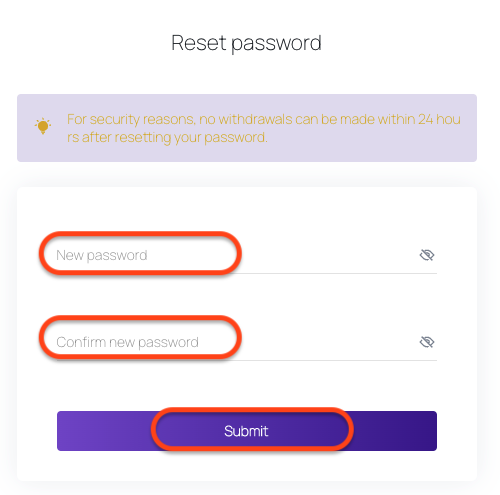Click the 'Submit' label text
Image resolution: width=500 pixels, height=495 pixels.
246,431
